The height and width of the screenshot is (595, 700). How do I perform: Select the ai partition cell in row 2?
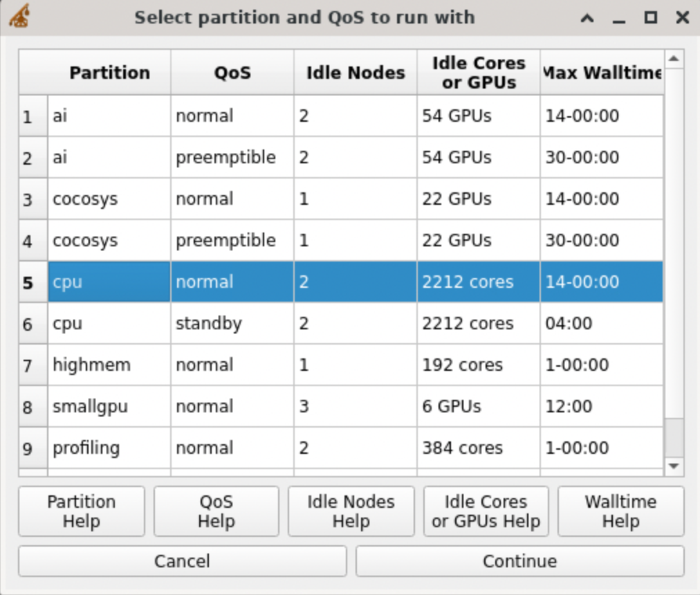point(109,157)
